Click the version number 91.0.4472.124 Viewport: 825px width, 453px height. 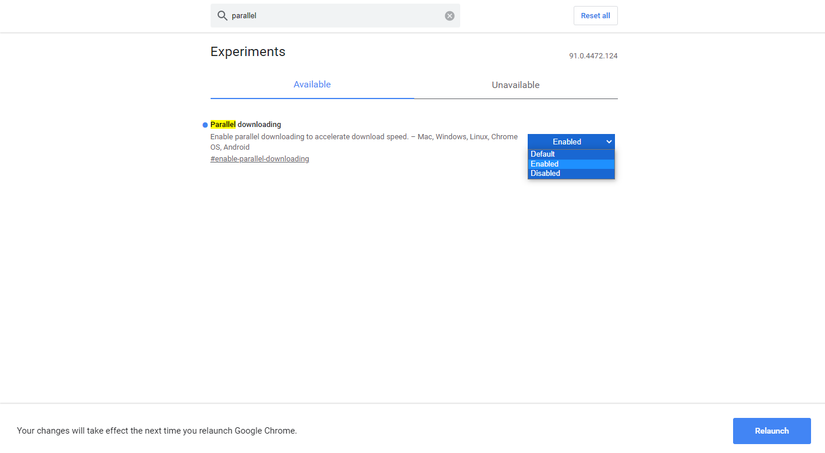593,56
